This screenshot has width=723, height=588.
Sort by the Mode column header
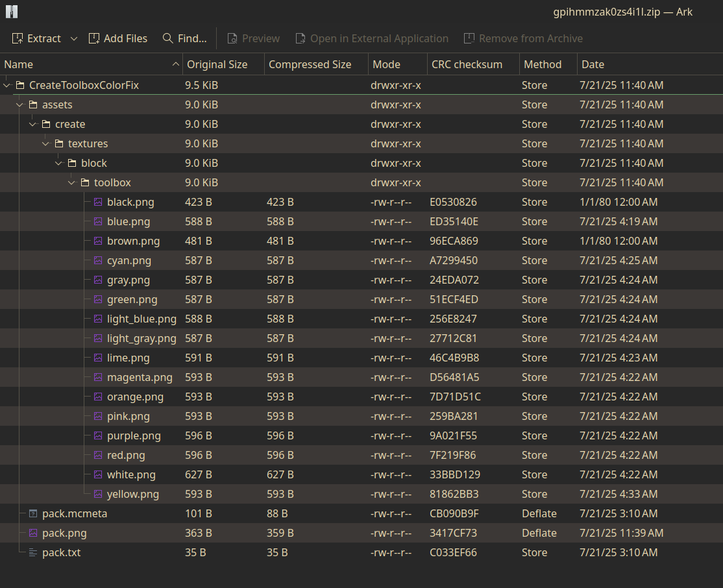pyautogui.click(x=398, y=64)
